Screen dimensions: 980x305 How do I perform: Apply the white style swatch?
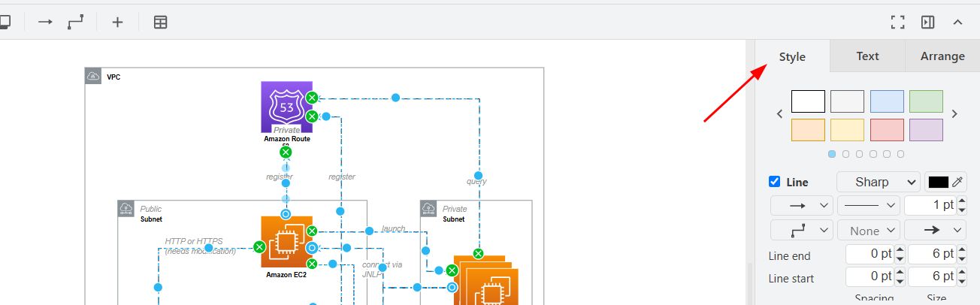pyautogui.click(x=808, y=101)
